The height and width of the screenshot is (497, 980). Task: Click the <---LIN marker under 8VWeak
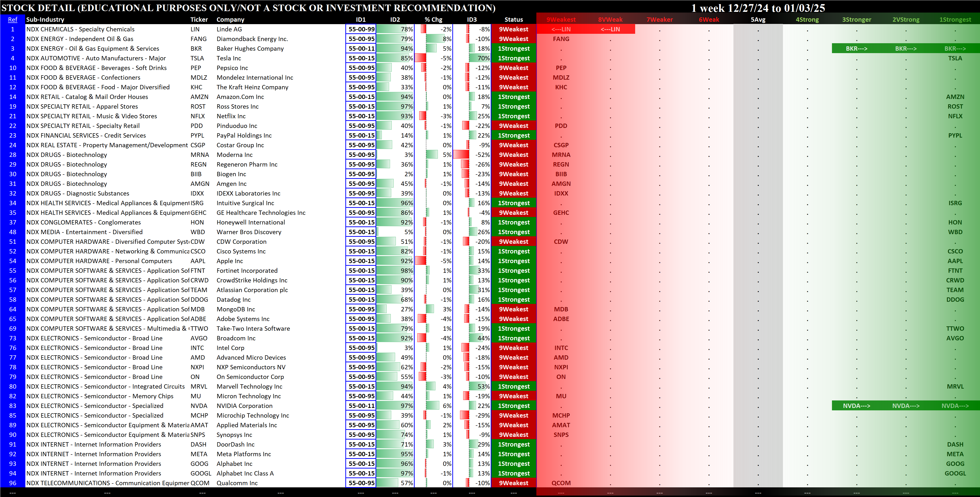tap(610, 29)
